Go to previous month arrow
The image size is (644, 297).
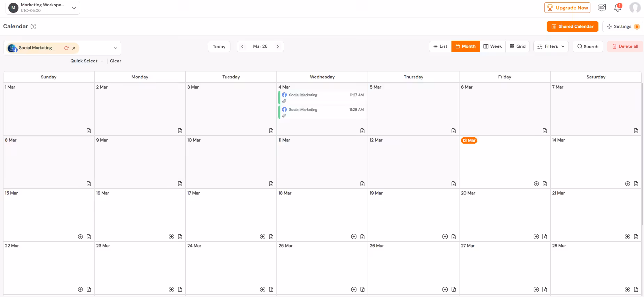pyautogui.click(x=243, y=46)
